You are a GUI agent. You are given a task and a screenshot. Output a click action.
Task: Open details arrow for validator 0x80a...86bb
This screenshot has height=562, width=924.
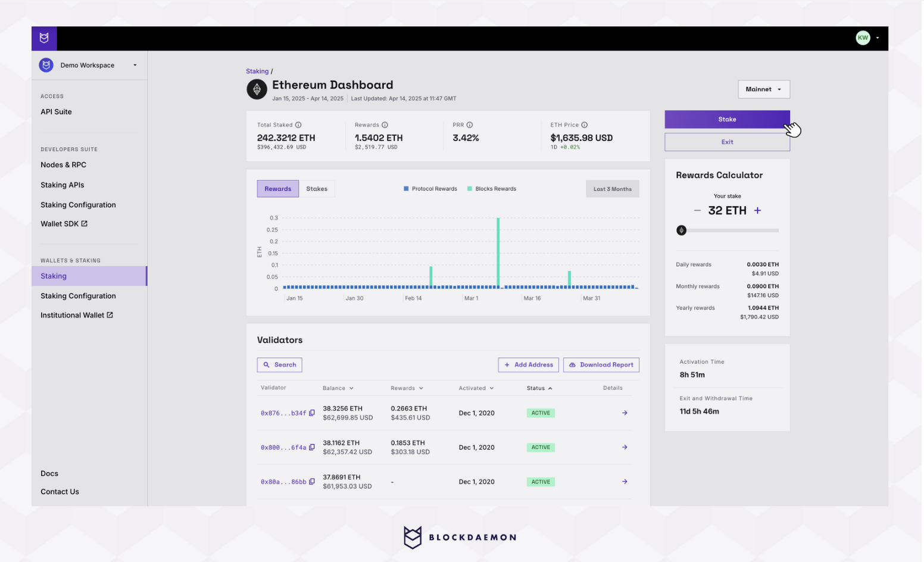pyautogui.click(x=625, y=482)
